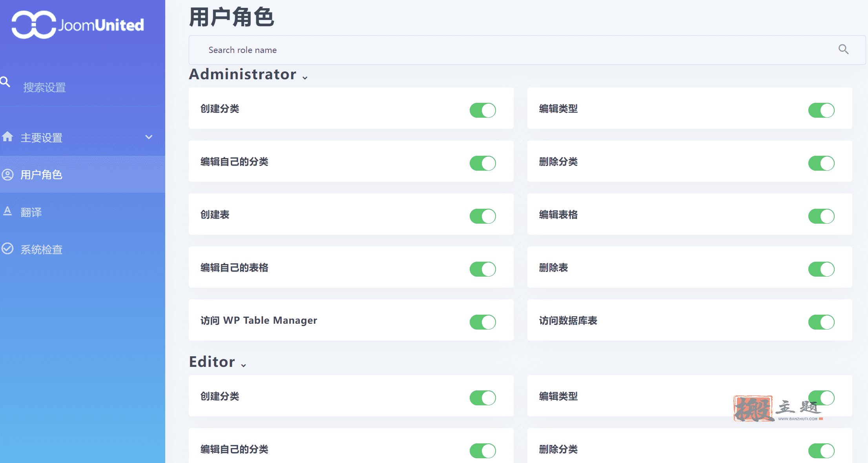Toggle Administrator 编辑类型 switch

[821, 110]
